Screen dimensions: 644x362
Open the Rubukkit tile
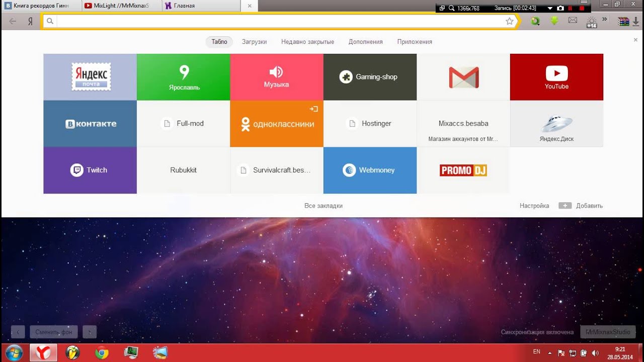coord(184,170)
